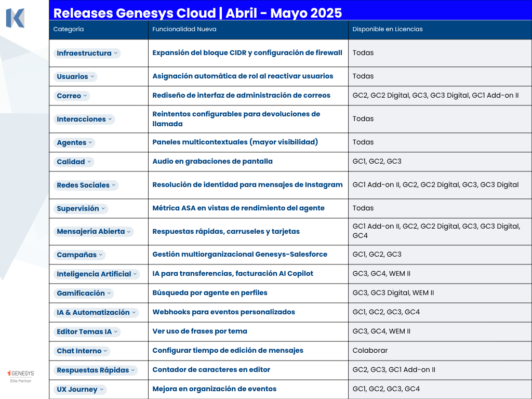Open the Correo category dropdown
Image resolution: width=532 pixels, height=399 pixels.
click(72, 96)
